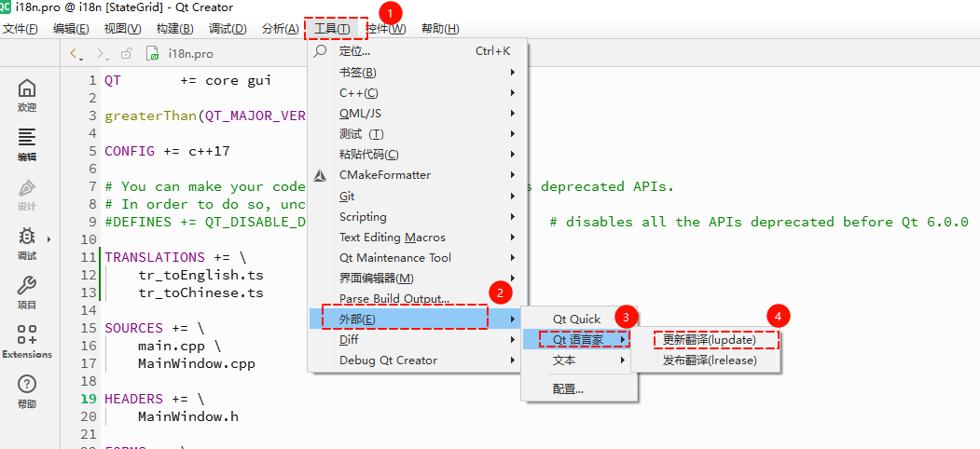Click the QT += core gui line
Screen dimensions: 980x449
(187, 80)
